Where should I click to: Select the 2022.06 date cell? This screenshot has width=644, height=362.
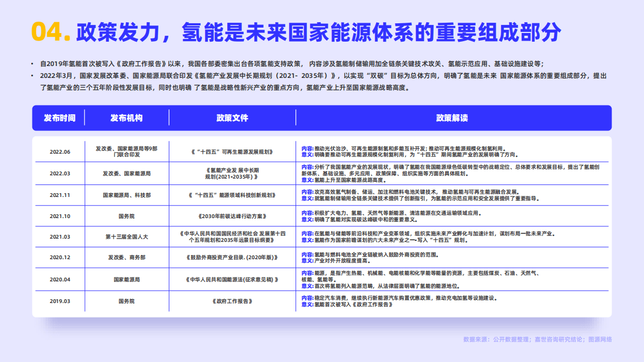click(60, 152)
